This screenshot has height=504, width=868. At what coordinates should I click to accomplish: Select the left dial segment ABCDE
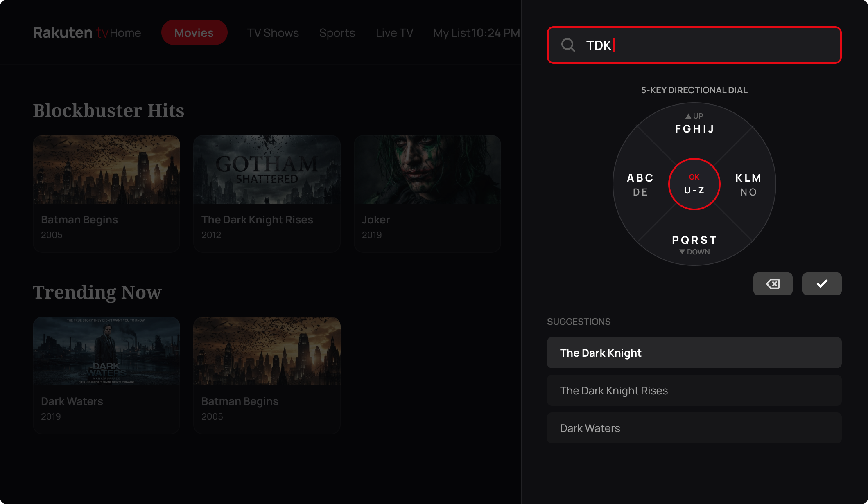640,184
